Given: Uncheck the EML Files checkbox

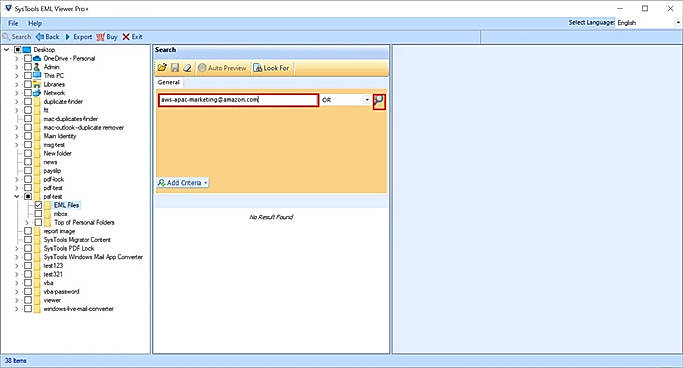Looking at the screenshot, I should tap(38, 205).
